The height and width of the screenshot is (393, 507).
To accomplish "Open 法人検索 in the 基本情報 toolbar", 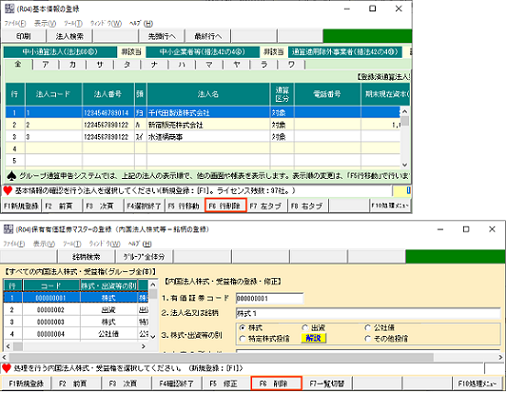I will tap(69, 36).
